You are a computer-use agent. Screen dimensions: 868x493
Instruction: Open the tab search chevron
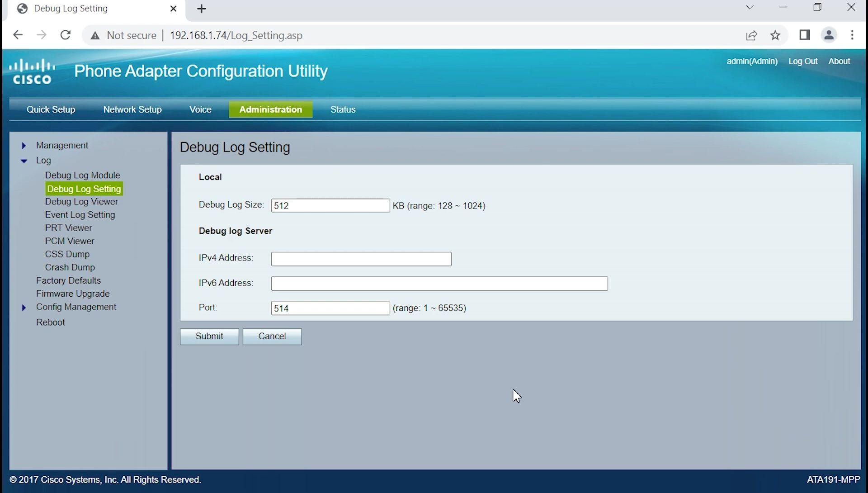click(750, 7)
